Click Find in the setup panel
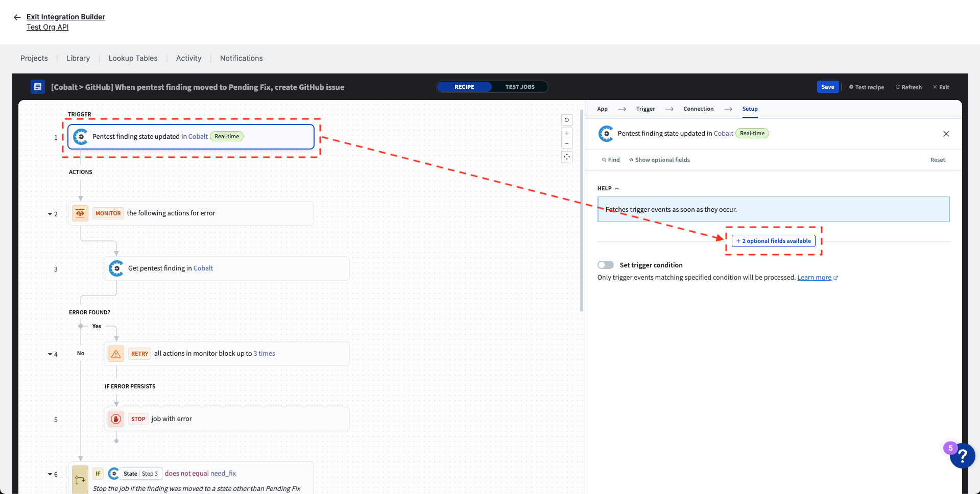980x494 pixels. [x=611, y=160]
